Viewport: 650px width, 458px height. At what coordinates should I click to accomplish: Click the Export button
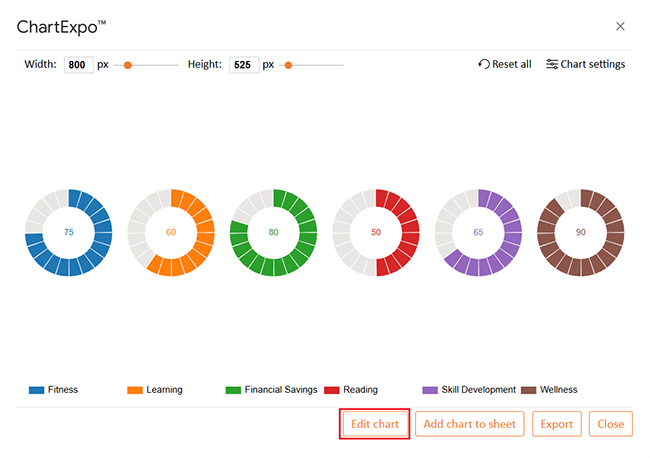coord(557,424)
